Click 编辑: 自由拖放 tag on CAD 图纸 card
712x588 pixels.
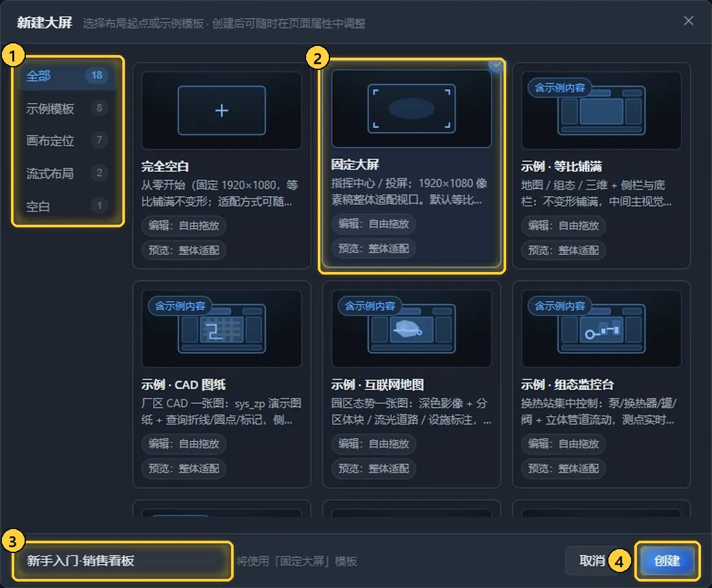(184, 444)
